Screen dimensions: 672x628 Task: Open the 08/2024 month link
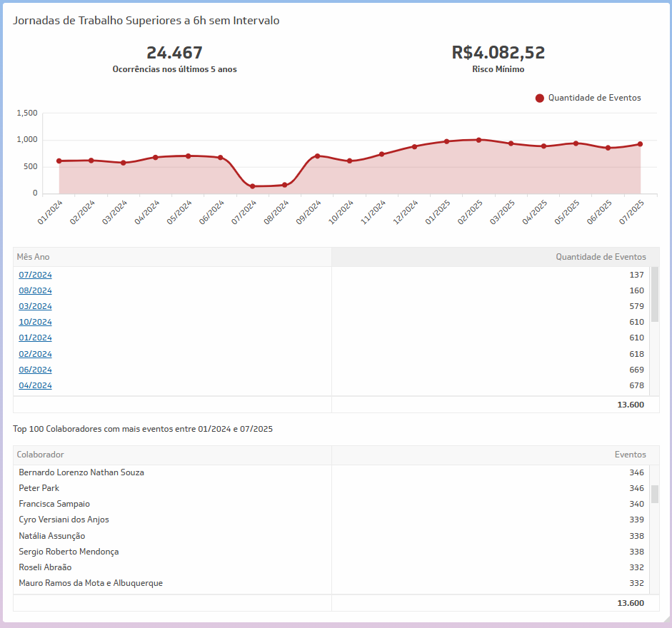35,290
